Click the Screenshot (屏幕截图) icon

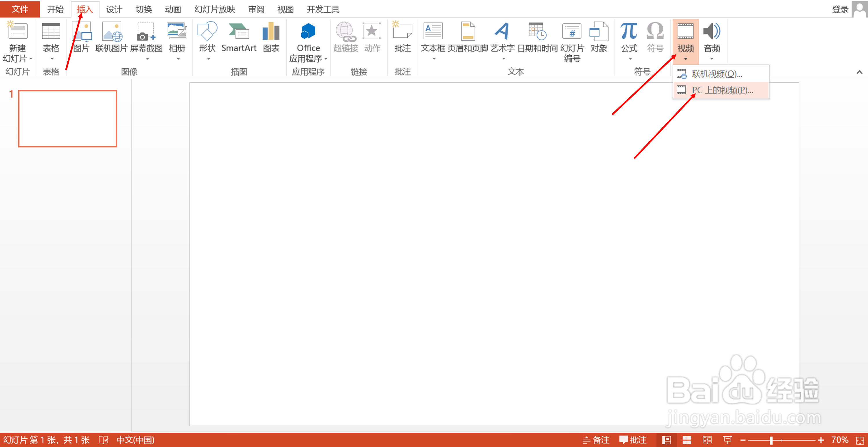(x=146, y=32)
